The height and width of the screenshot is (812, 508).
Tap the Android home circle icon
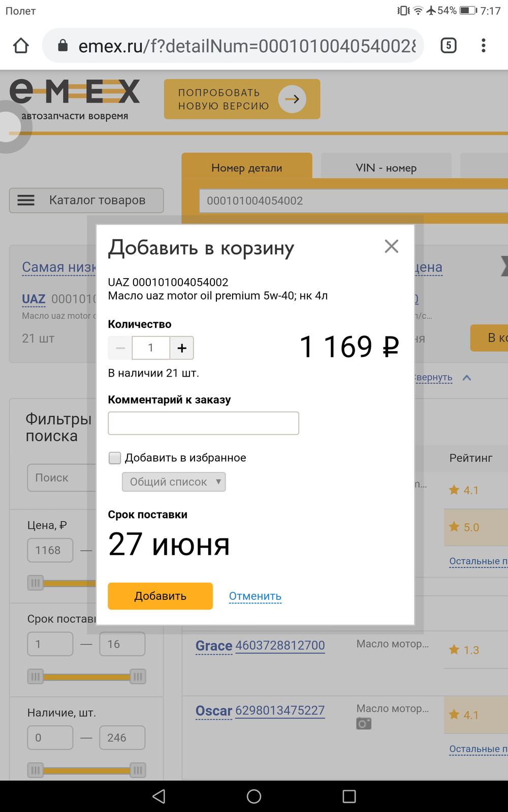point(254,796)
